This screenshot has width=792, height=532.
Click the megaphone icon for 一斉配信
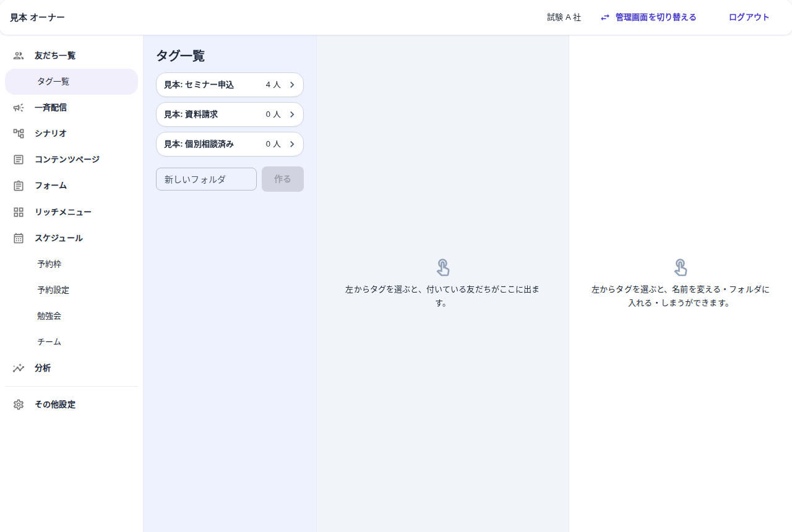(19, 108)
